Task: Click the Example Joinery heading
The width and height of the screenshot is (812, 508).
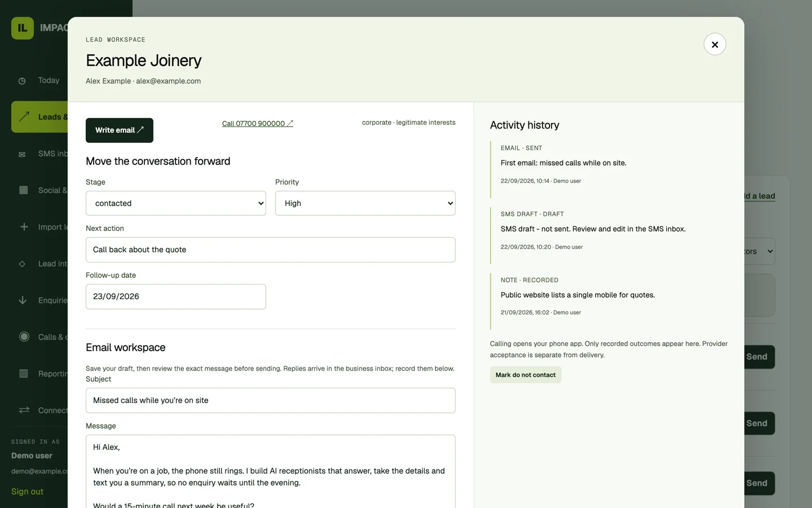Action: [x=144, y=60]
